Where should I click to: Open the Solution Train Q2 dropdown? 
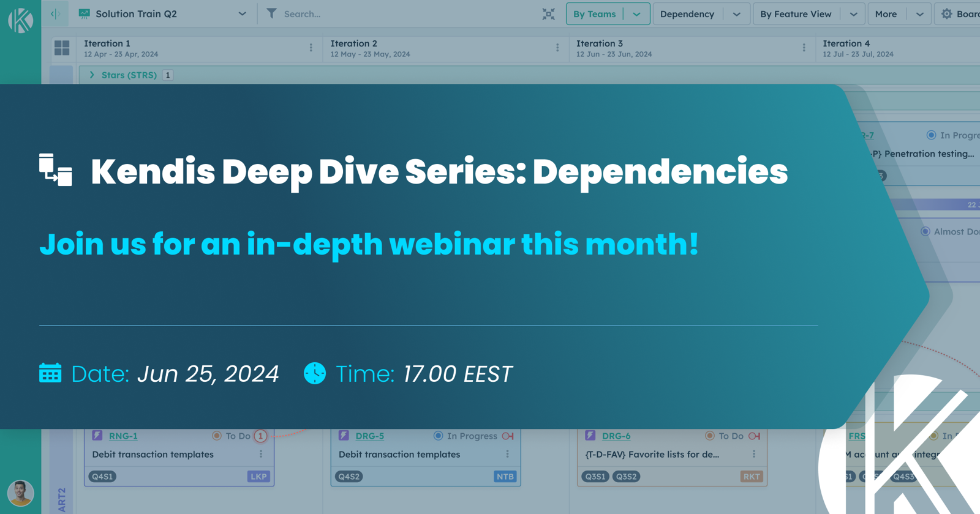tap(242, 14)
